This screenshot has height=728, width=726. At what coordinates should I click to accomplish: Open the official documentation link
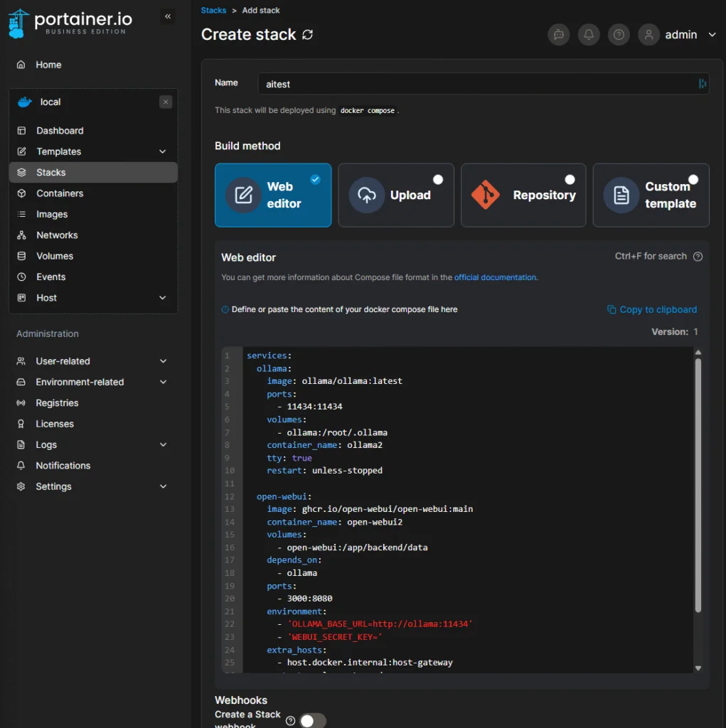(495, 277)
